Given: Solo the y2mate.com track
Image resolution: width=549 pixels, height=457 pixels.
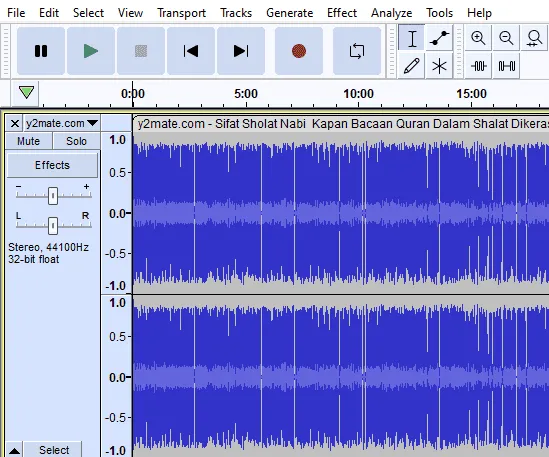Looking at the screenshot, I should click(x=76, y=141).
